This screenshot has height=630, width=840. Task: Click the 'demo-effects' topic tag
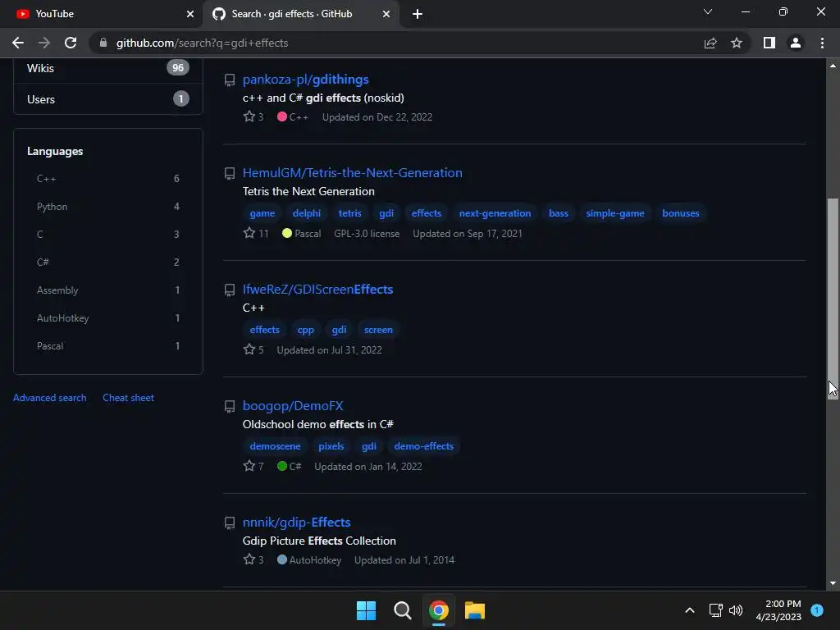click(x=424, y=446)
